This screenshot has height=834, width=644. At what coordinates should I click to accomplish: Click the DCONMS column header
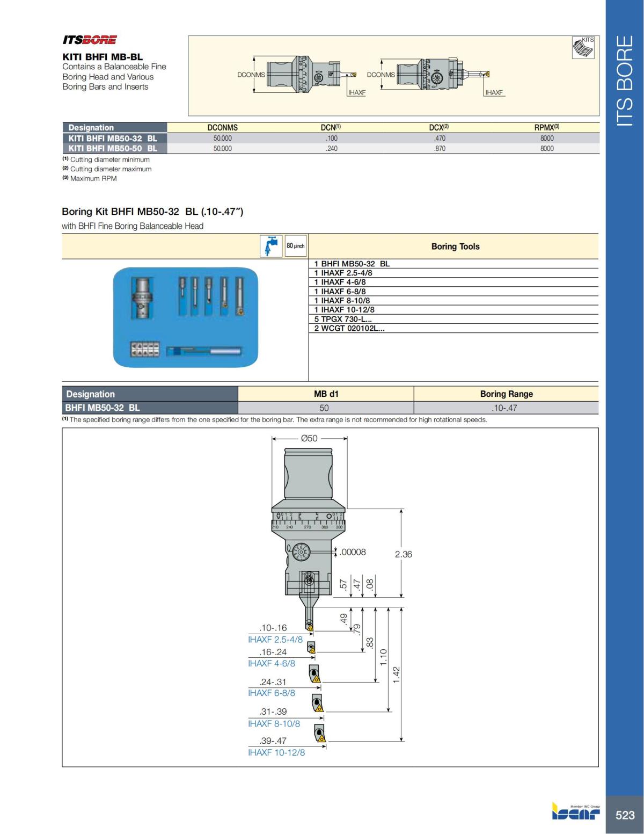(x=222, y=128)
